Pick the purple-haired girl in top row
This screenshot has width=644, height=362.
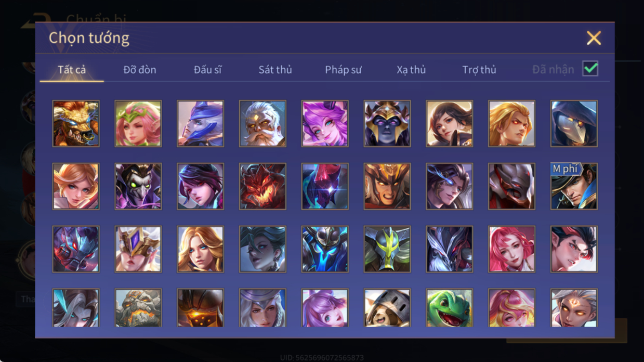click(x=325, y=124)
